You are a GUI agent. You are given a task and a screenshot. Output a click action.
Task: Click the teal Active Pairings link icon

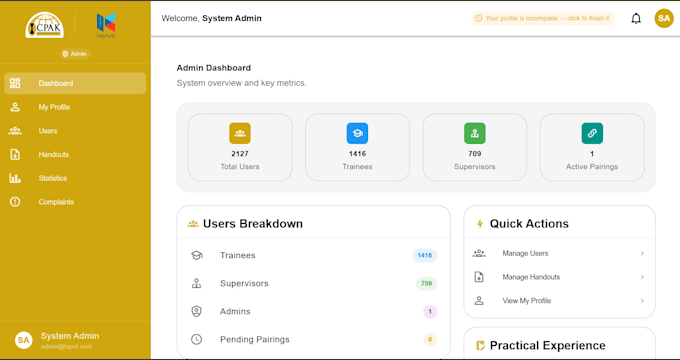click(x=592, y=133)
